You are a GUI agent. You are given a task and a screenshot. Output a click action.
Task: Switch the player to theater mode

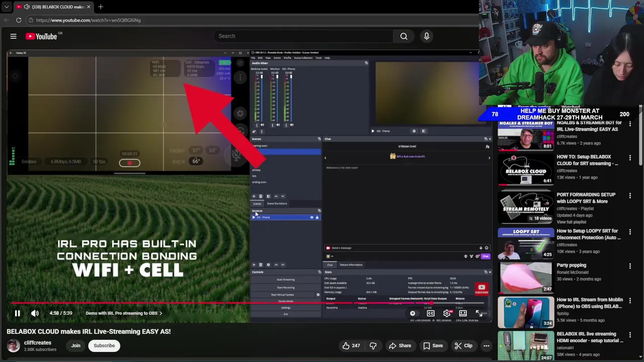tap(463, 313)
